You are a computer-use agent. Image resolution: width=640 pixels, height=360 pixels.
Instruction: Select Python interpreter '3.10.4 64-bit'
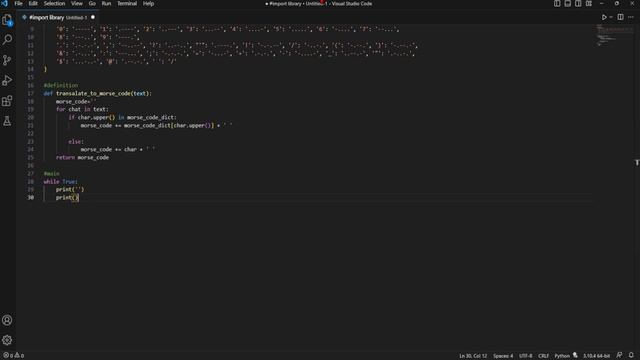click(596, 356)
